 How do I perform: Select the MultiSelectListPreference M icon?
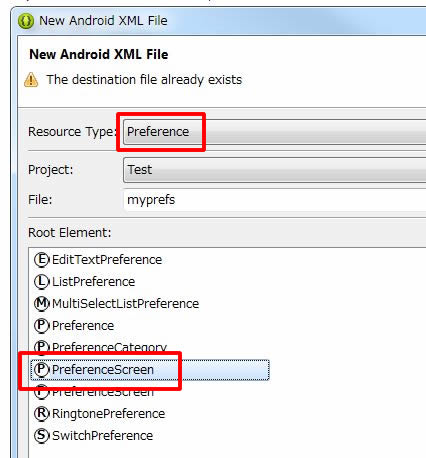[x=42, y=304]
